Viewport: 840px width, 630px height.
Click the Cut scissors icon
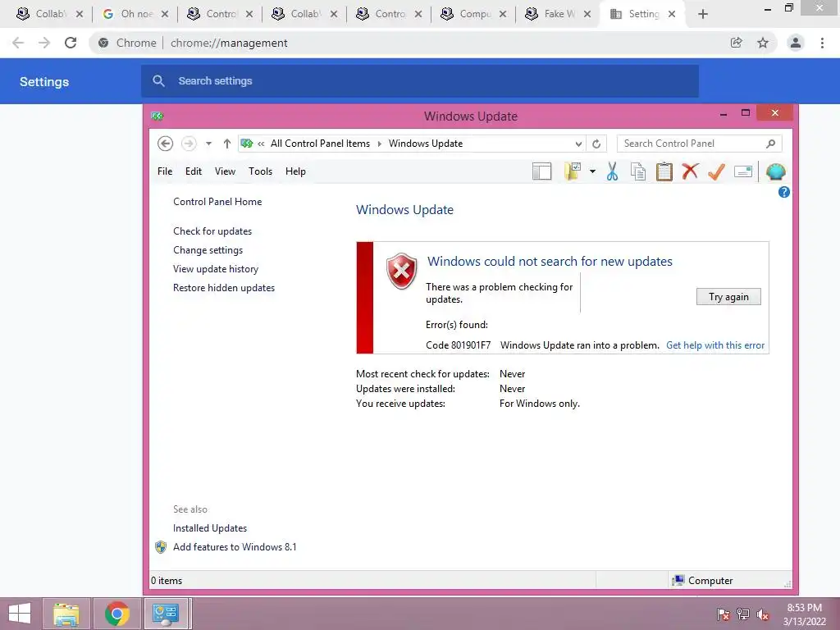pos(612,171)
